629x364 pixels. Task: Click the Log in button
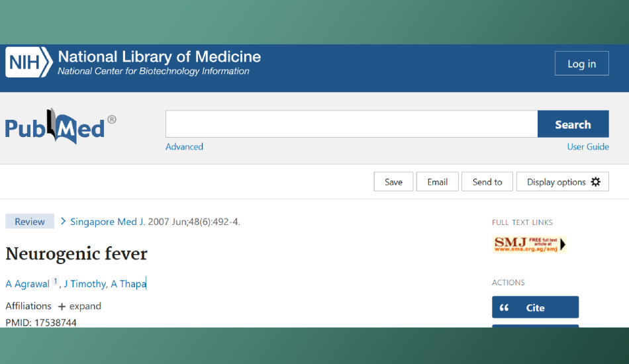coord(581,64)
